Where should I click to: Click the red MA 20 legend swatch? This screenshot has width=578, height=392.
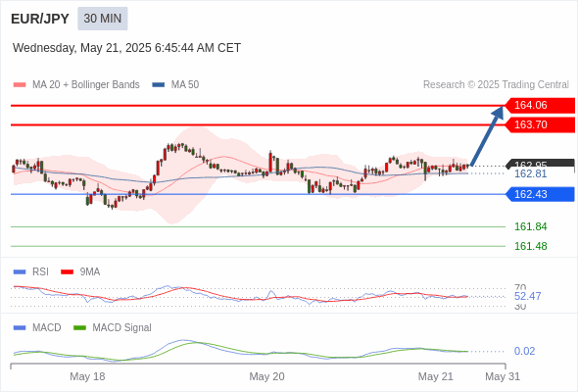(x=20, y=85)
